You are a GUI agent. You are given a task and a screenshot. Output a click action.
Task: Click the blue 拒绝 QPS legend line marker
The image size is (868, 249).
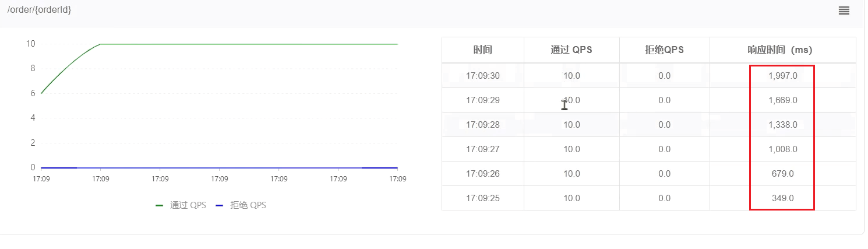coord(220,206)
